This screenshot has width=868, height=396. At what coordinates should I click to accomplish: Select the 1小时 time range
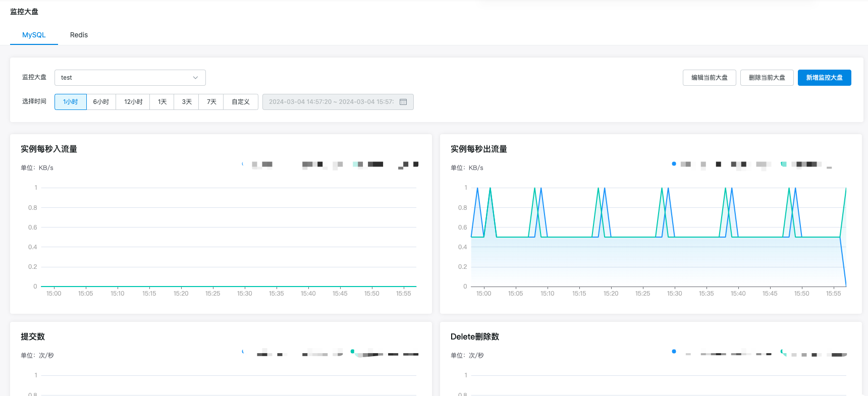tap(71, 102)
